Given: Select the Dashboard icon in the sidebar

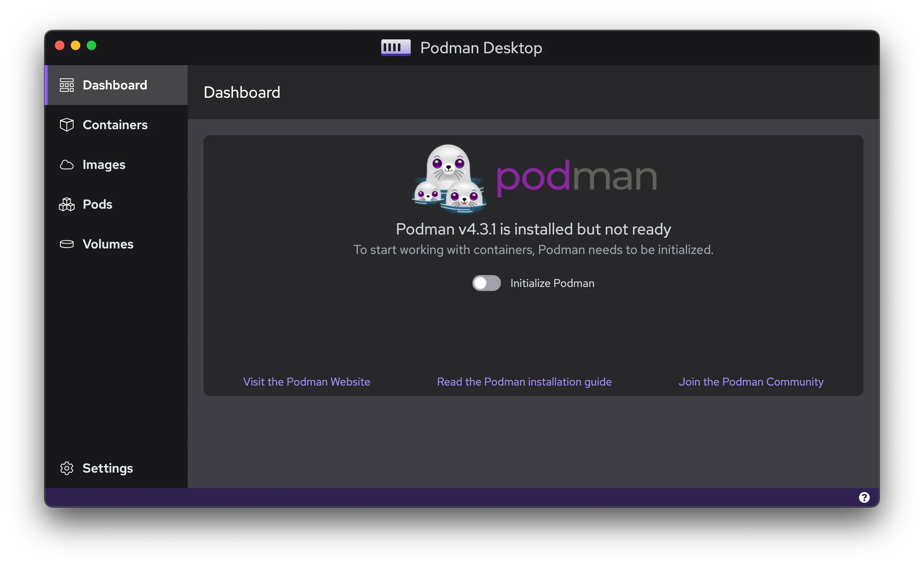Looking at the screenshot, I should pyautogui.click(x=66, y=85).
